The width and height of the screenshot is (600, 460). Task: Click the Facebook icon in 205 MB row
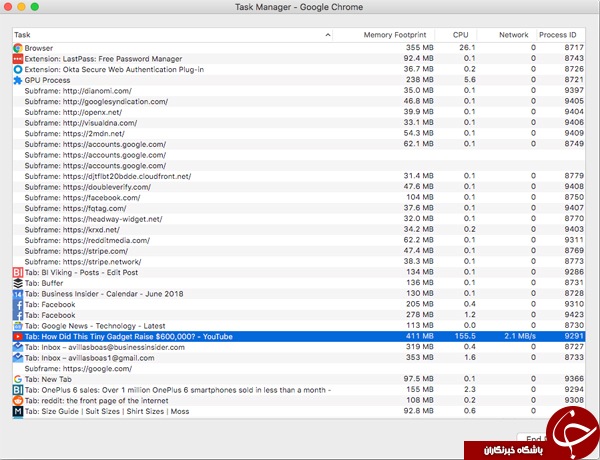coord(18,305)
